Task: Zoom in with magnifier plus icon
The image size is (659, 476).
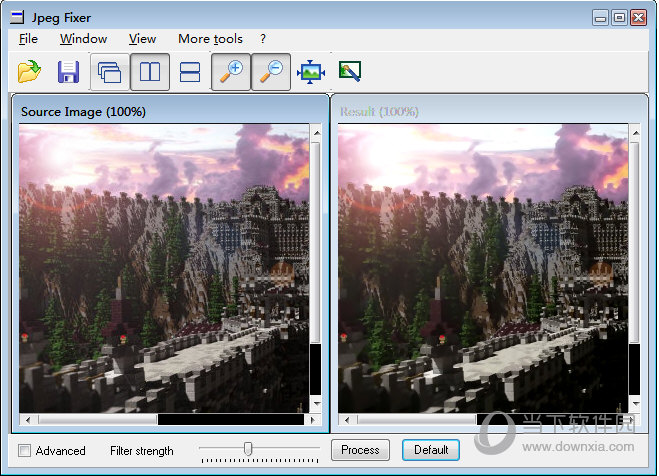Action: (x=231, y=72)
